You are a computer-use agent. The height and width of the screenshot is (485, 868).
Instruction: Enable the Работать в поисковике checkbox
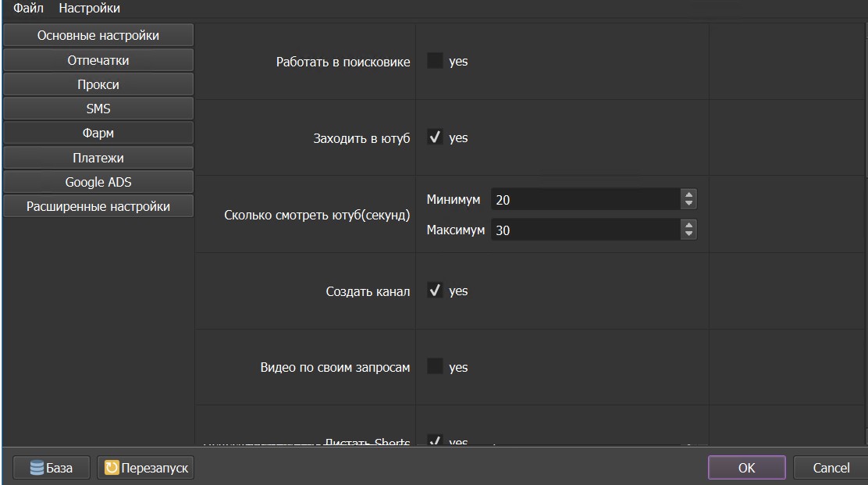point(435,61)
